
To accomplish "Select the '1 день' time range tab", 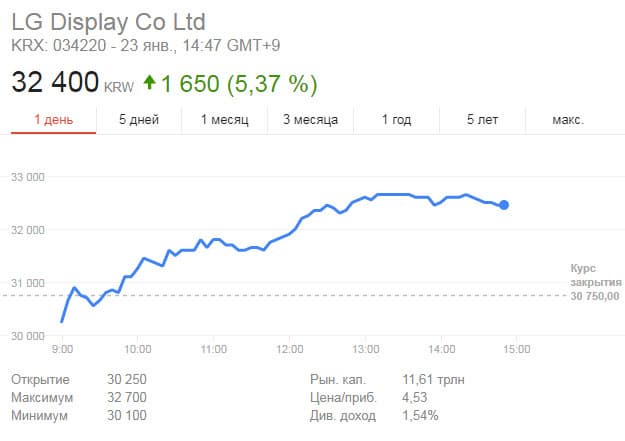I will [x=53, y=120].
